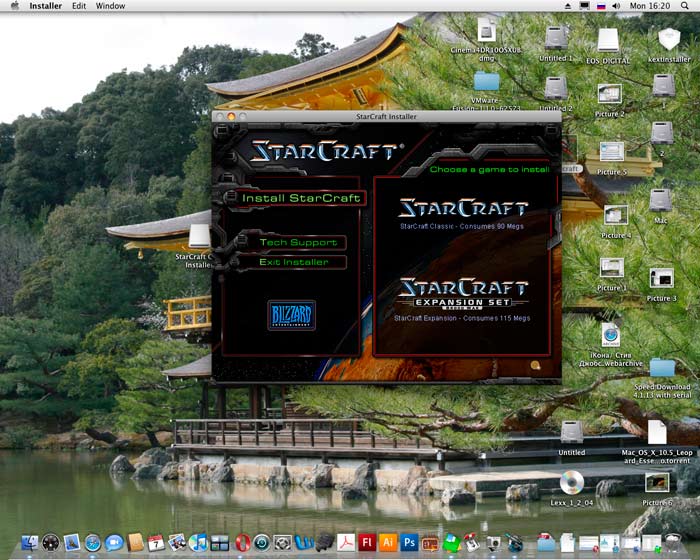Screen dimensions: 700x560
Task: Open Mail from the dock
Action: 71,543
